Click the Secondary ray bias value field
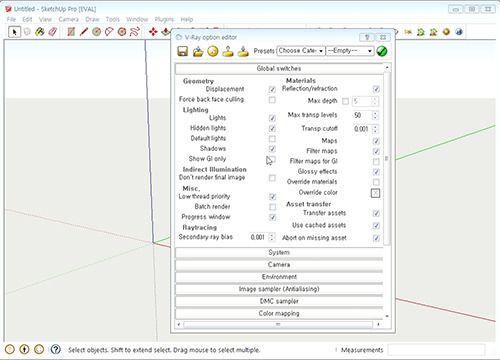Viewport: 500px width, 360px height. (x=259, y=237)
